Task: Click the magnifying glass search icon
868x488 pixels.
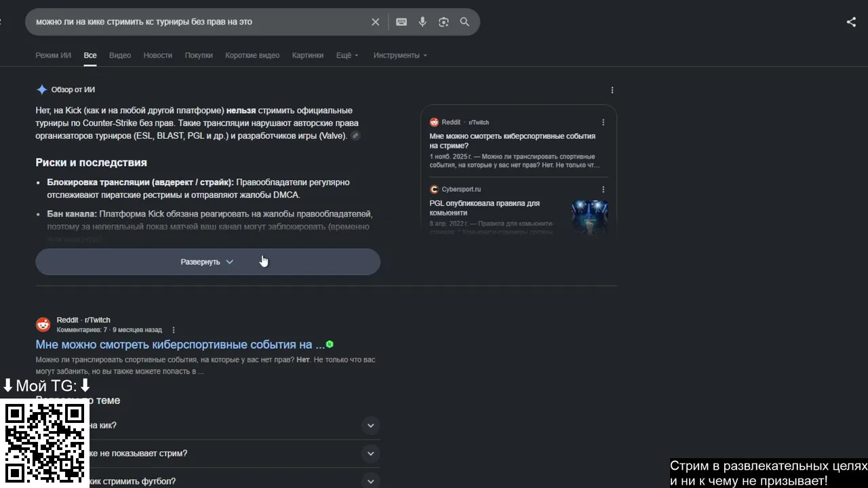Action: pos(465,22)
